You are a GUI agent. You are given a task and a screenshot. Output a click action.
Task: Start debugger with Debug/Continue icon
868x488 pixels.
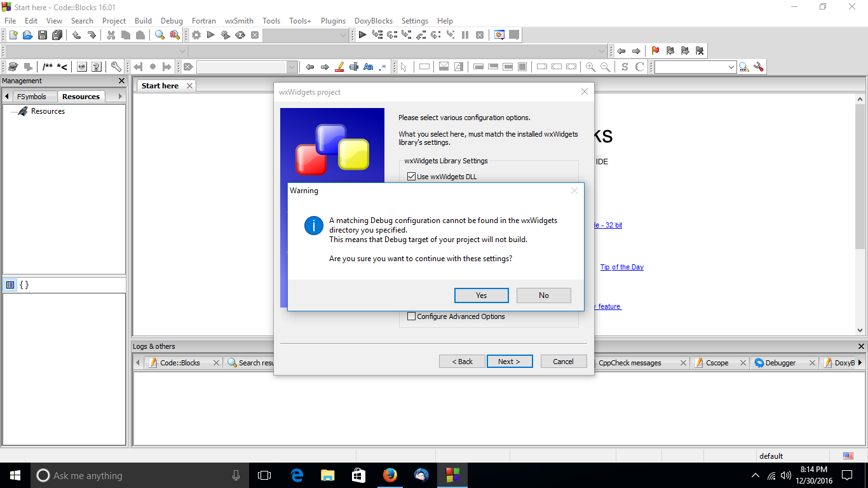click(x=362, y=35)
